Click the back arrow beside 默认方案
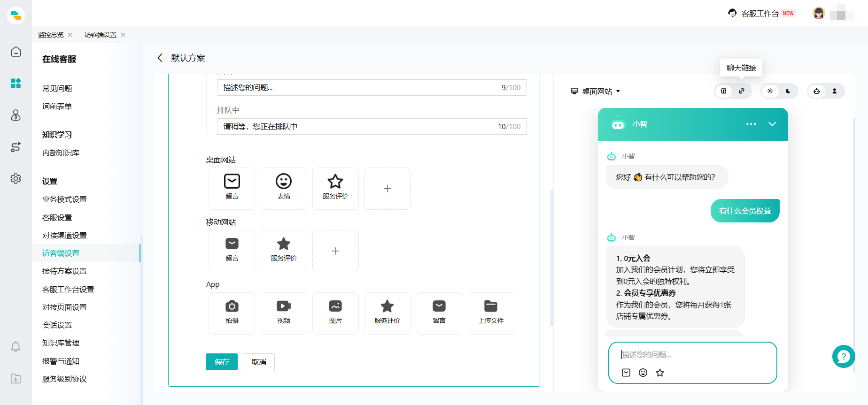The width and height of the screenshot is (868, 405). coord(160,58)
